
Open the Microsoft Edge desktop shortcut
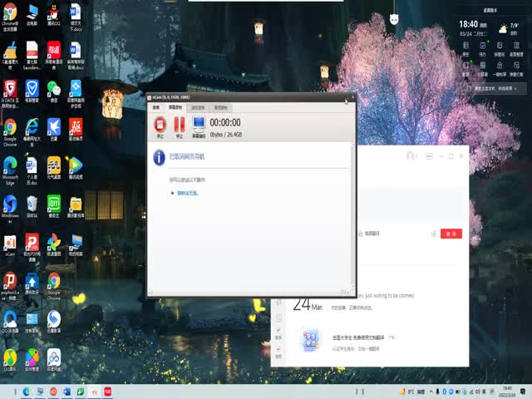point(10,168)
